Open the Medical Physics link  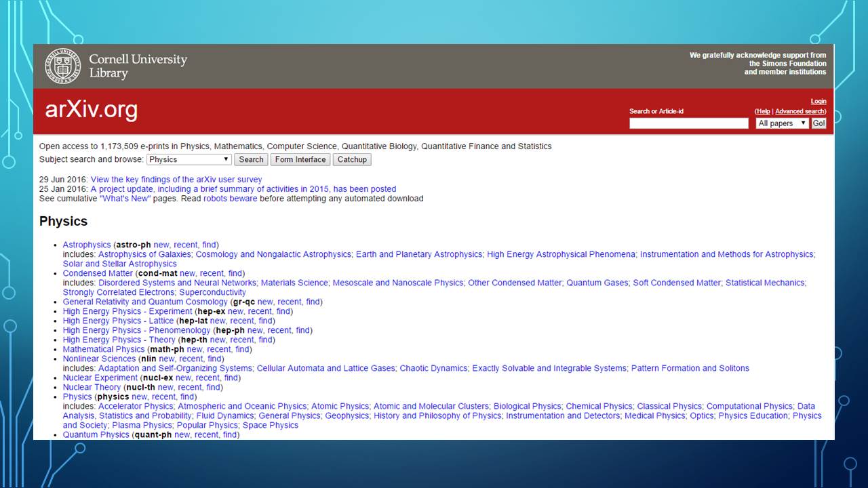pos(655,415)
